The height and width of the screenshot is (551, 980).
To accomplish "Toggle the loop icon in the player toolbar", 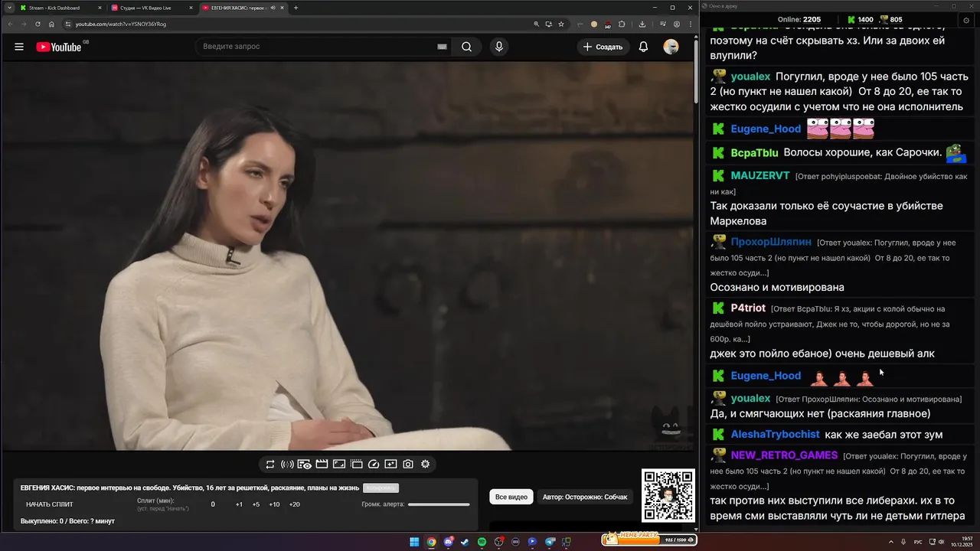I will coord(270,464).
